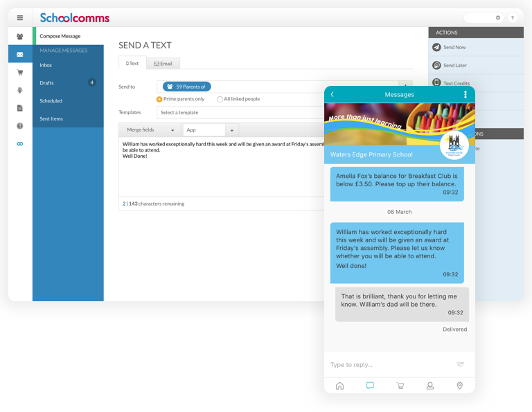
Task: Remove or open the 59 Parents of recipient chip
Action: coord(187,87)
